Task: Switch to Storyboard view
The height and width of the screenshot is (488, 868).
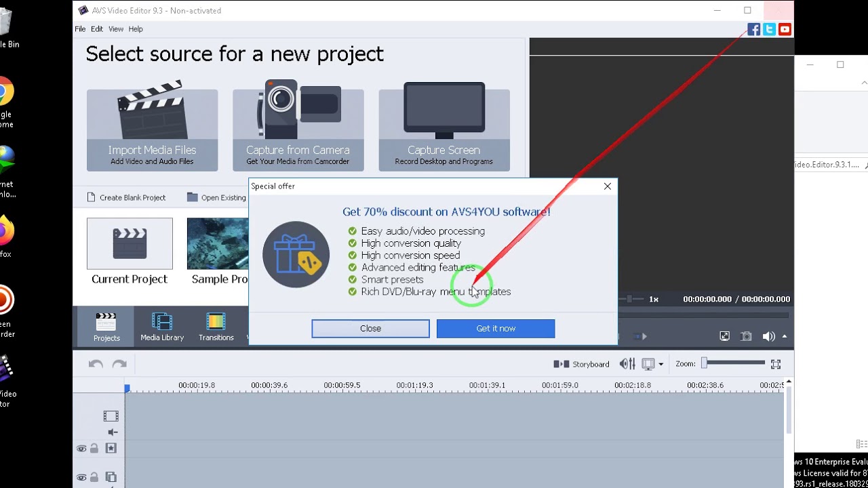Action: pyautogui.click(x=581, y=364)
